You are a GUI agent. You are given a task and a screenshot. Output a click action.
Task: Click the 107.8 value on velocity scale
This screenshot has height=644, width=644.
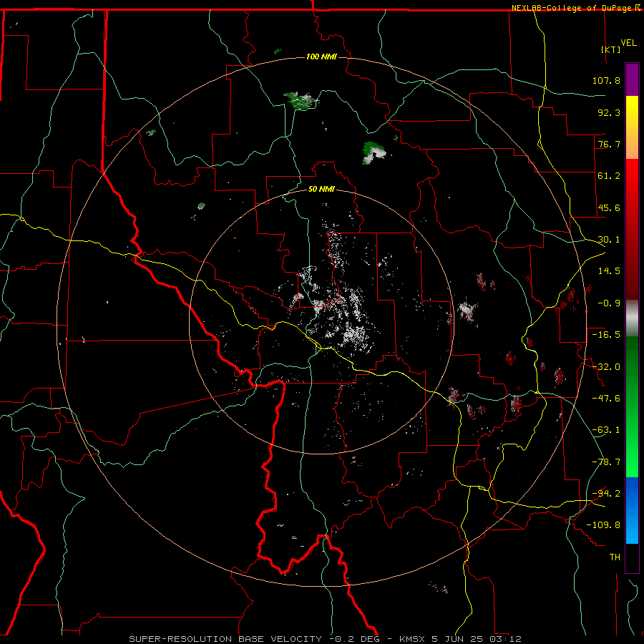tap(606, 80)
